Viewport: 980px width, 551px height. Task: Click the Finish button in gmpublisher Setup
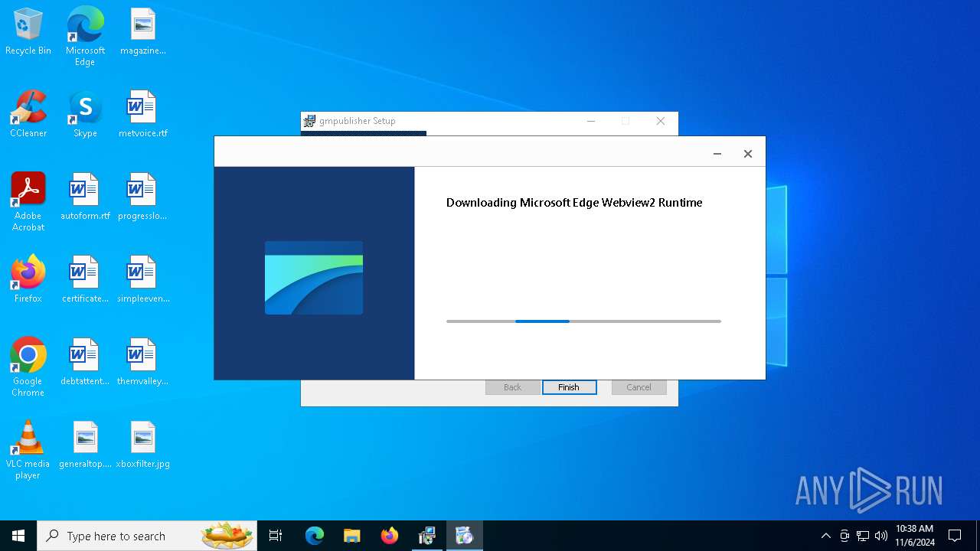point(569,387)
